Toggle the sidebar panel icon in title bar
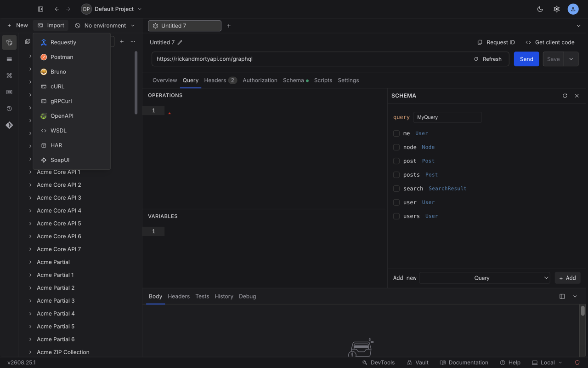This screenshot has height=368, width=588. [40, 9]
